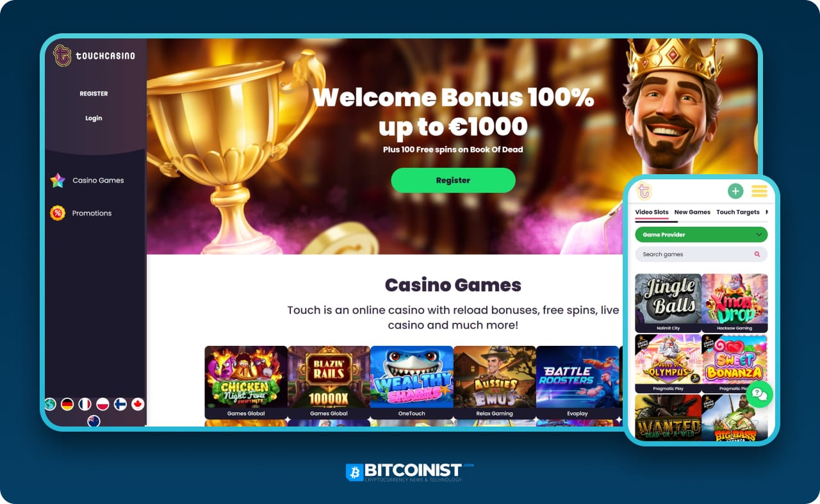
Task: Open the yellow hamburger menu icon
Action: pyautogui.click(x=760, y=191)
